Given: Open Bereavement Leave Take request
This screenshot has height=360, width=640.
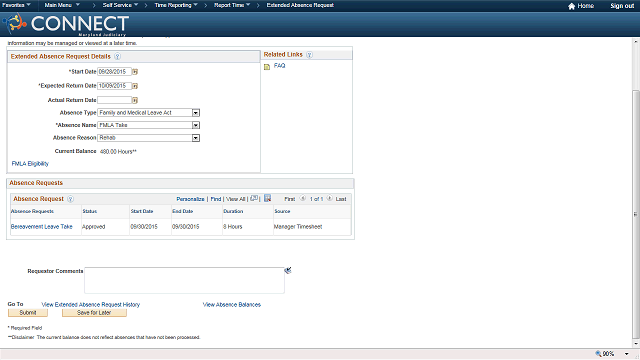Looking at the screenshot, I should coord(42,227).
